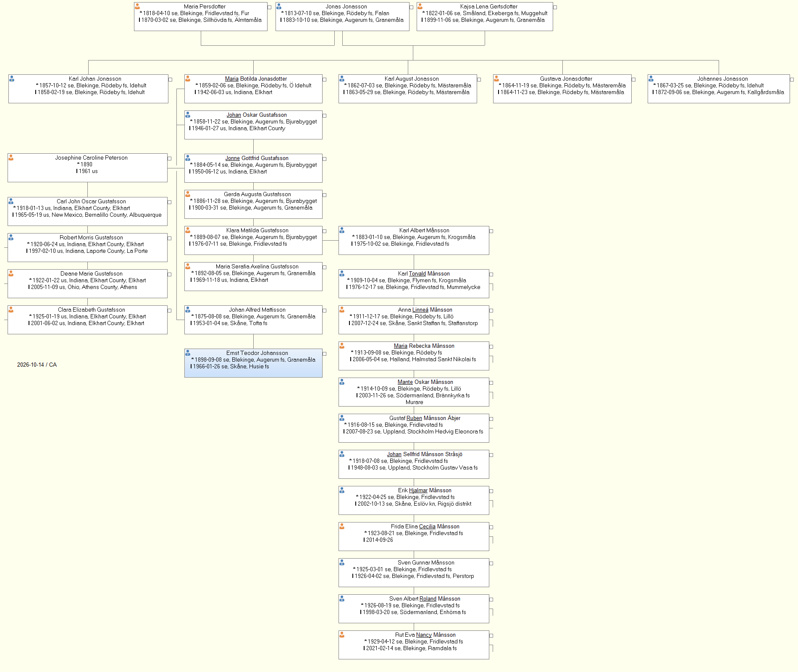The image size is (798, 672).
Task: Open Gustaf Ruben Månsson Åbjer's name link
Action: coord(425,418)
